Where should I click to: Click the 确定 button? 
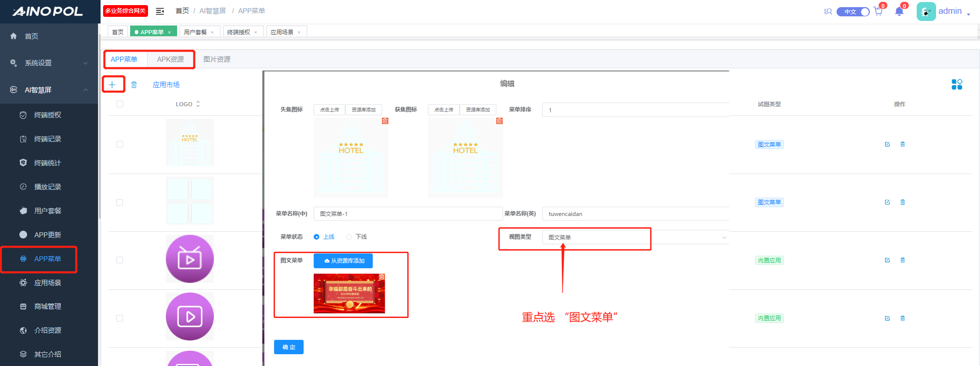pyautogui.click(x=288, y=347)
